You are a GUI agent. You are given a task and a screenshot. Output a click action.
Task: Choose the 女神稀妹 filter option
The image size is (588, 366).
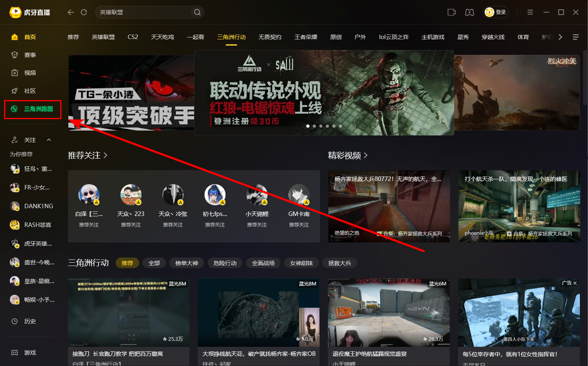point(301,263)
